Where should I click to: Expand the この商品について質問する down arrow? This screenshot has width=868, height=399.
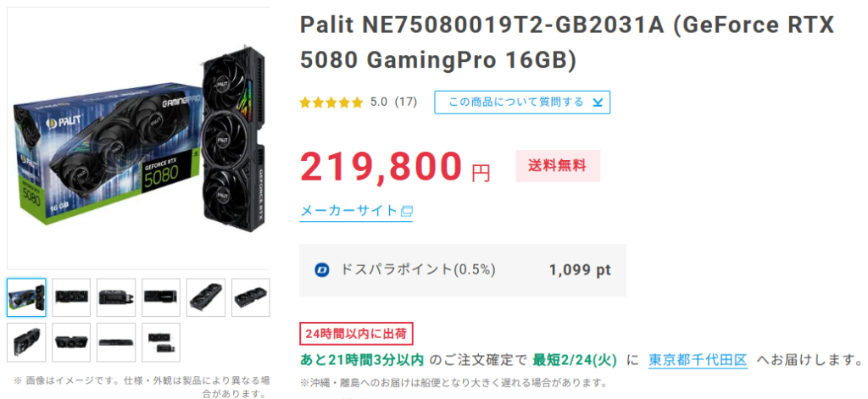[x=598, y=103]
